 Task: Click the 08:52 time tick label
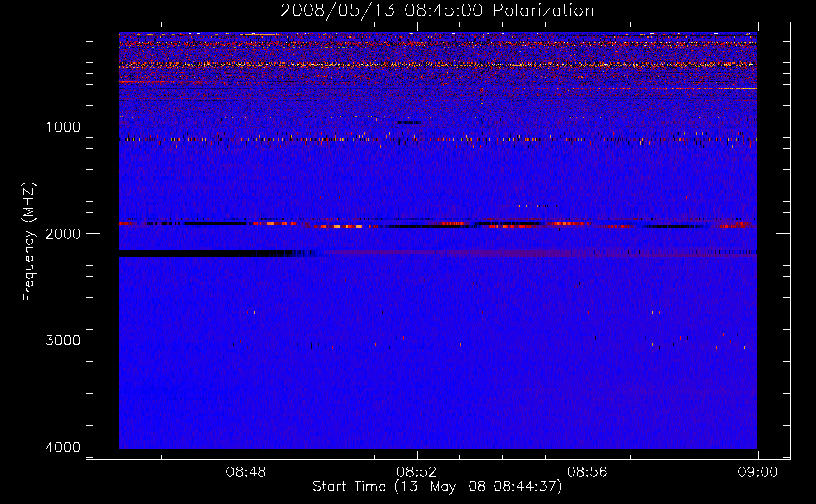click(417, 472)
